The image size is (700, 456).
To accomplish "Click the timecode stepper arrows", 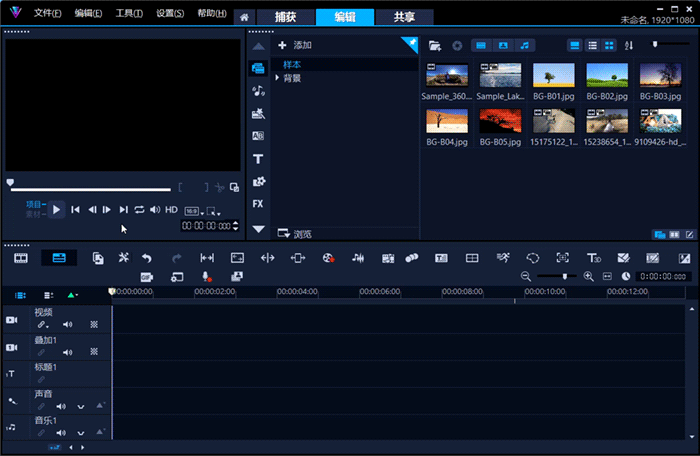I will pos(236,226).
